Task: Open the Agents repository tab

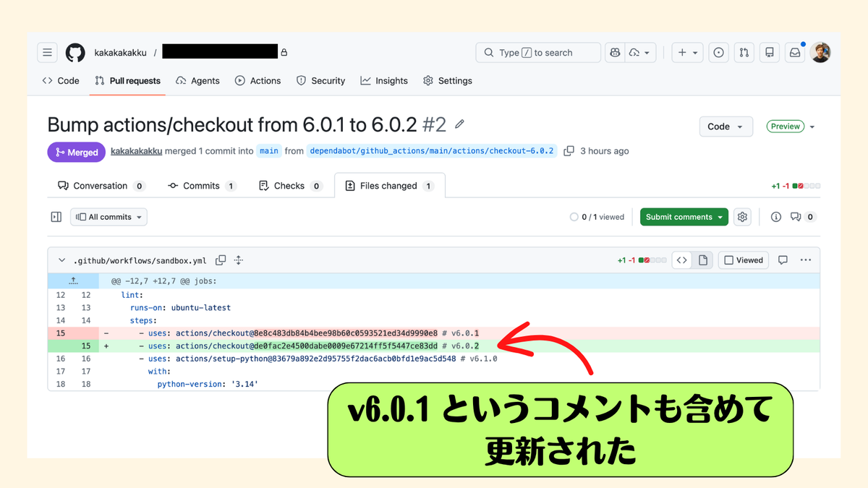Action: tap(197, 81)
